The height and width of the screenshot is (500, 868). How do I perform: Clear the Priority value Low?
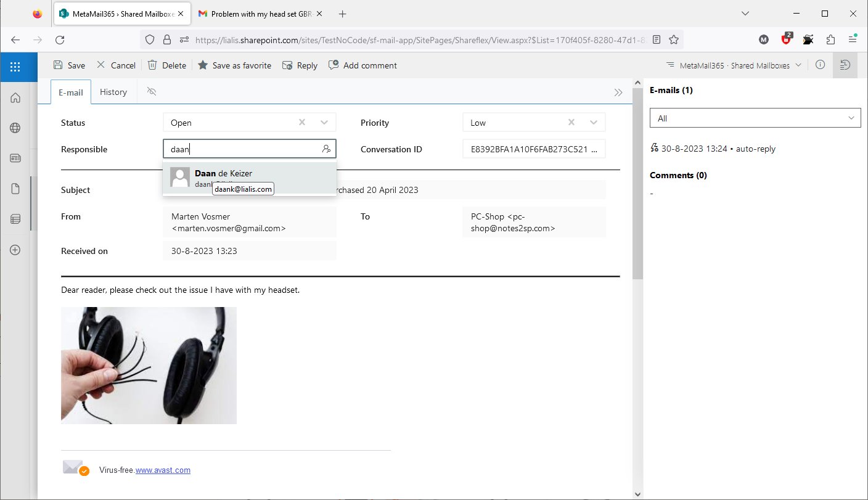pos(571,122)
